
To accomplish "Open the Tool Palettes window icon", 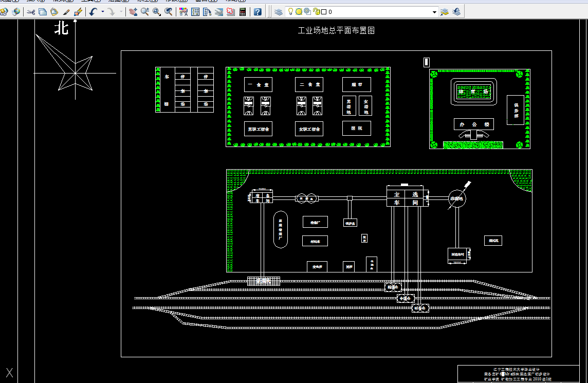I will (207, 12).
